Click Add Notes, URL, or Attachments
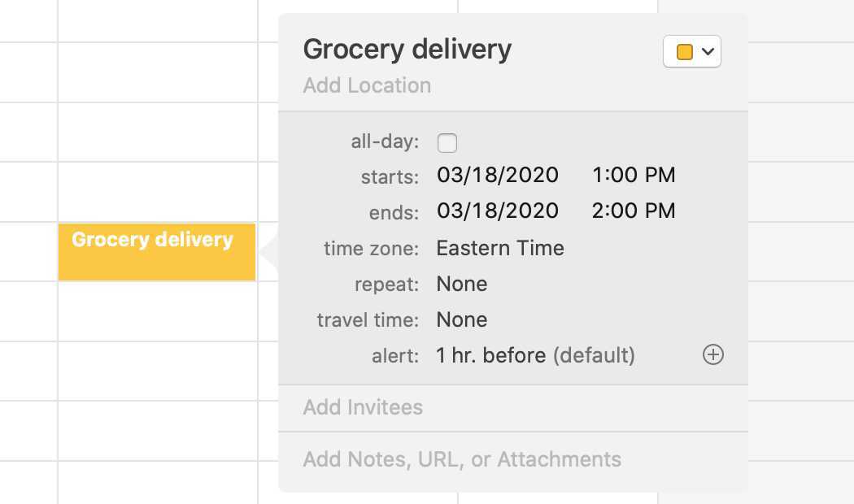 (x=462, y=460)
